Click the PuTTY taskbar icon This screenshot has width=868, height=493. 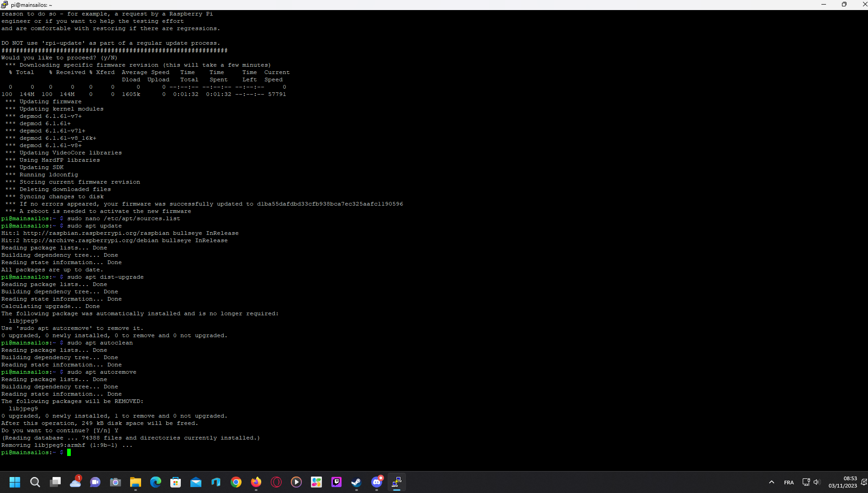pyautogui.click(x=397, y=482)
